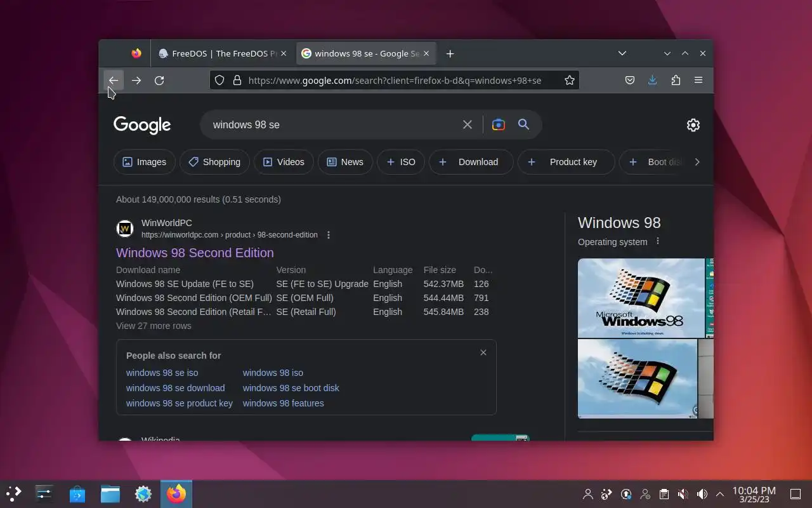Open volume speaker tray icon
812x508 pixels.
(702, 494)
